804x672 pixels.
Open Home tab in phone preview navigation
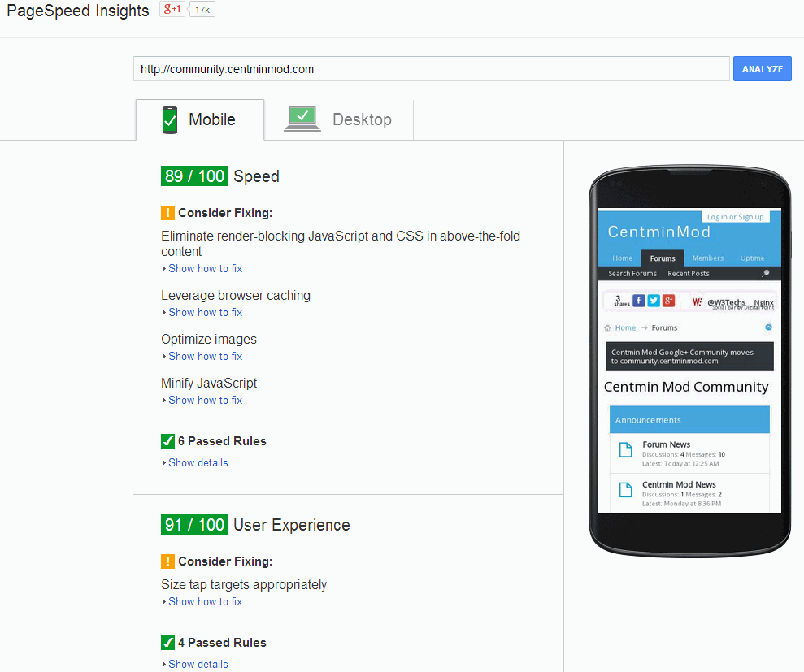pyautogui.click(x=622, y=258)
